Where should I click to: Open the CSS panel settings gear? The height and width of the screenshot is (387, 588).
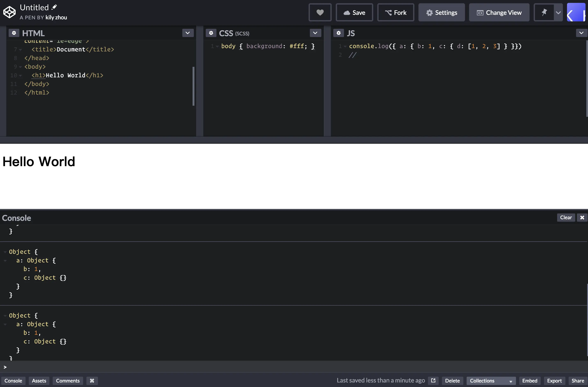[x=211, y=33]
